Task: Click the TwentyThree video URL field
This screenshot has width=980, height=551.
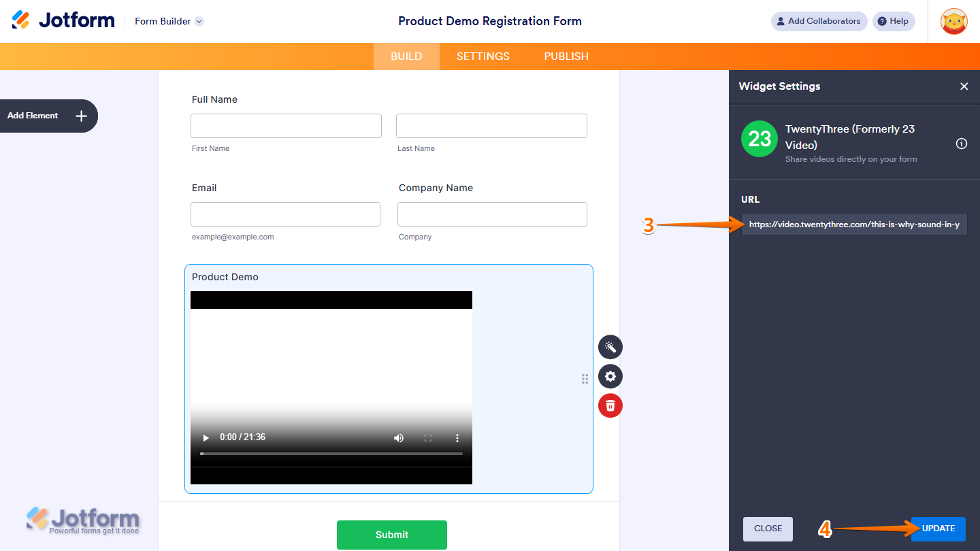Action: pos(853,224)
